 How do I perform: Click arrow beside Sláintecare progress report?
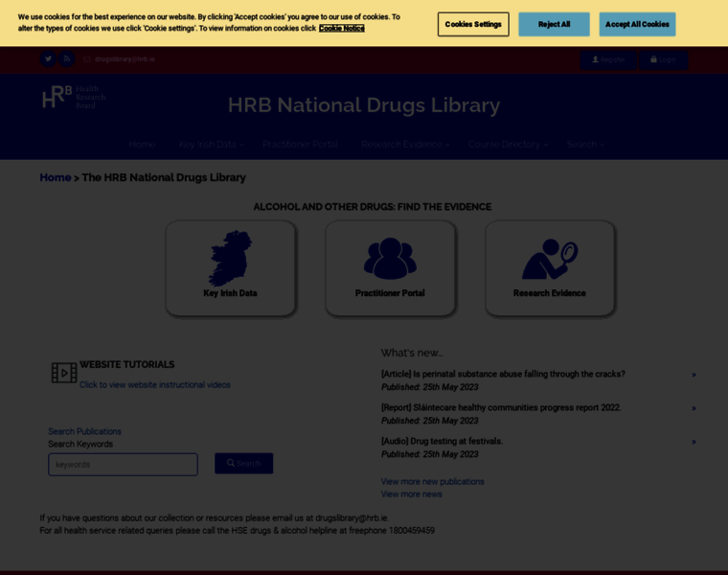[694, 408]
